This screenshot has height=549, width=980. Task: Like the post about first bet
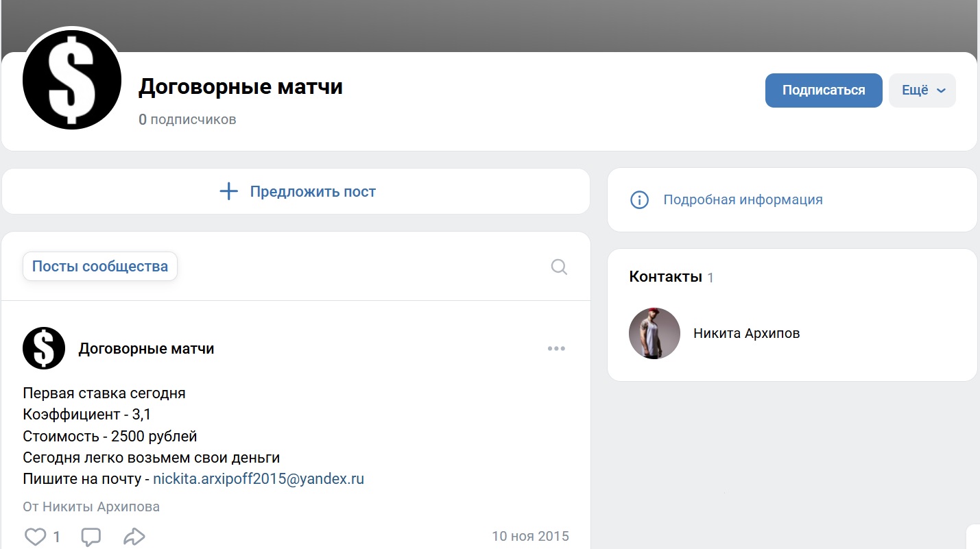pos(35,535)
